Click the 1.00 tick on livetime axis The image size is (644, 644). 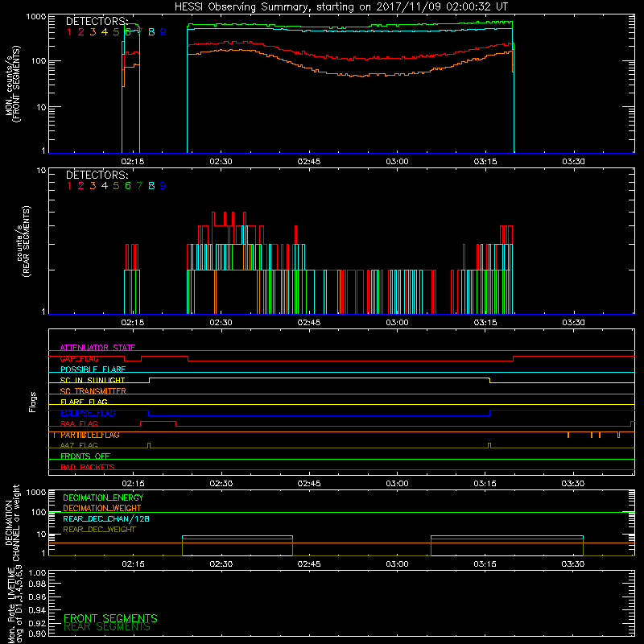tap(37, 573)
